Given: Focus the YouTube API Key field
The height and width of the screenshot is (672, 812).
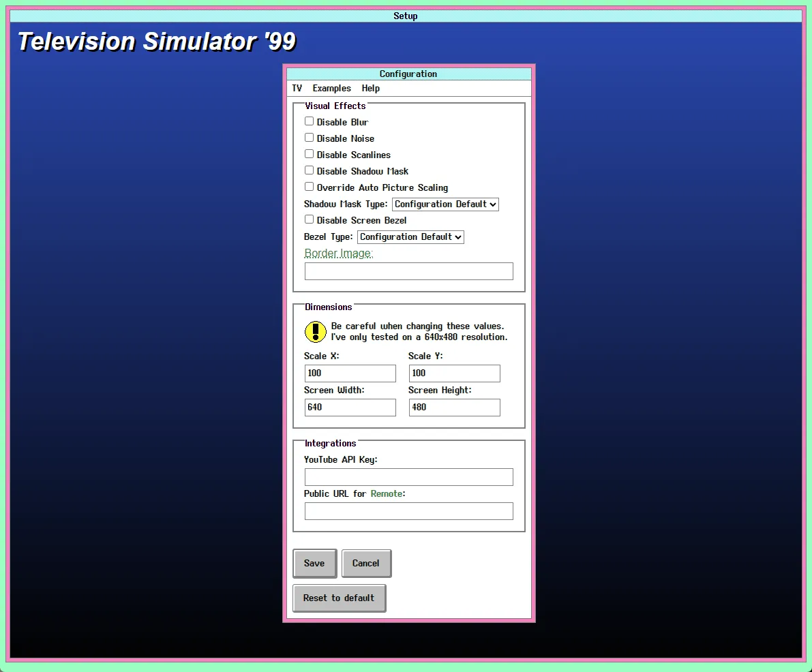Looking at the screenshot, I should [408, 477].
